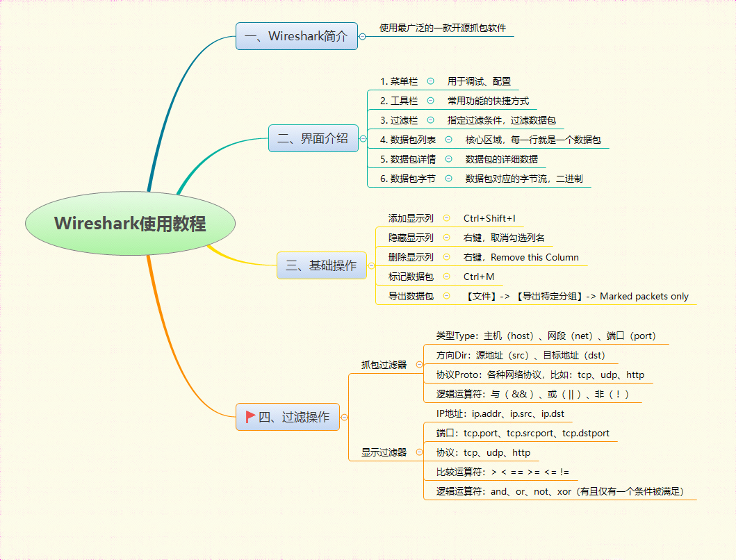Collapse the 4. 数据包列表 subtopic

(x=449, y=140)
